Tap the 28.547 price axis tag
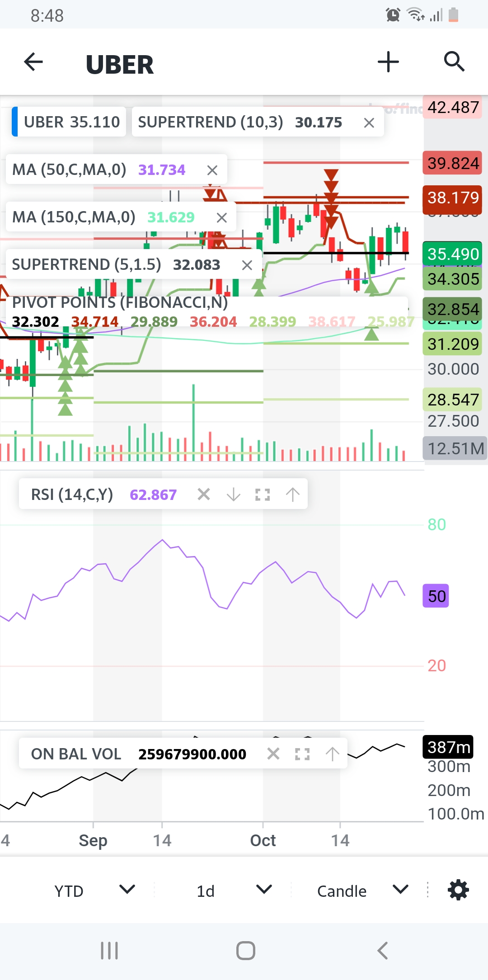The image size is (488, 980). [x=453, y=400]
